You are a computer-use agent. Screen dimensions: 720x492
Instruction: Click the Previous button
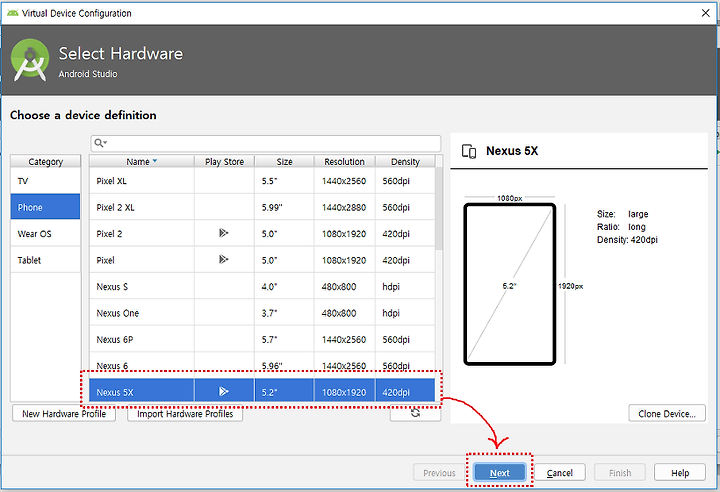point(439,472)
